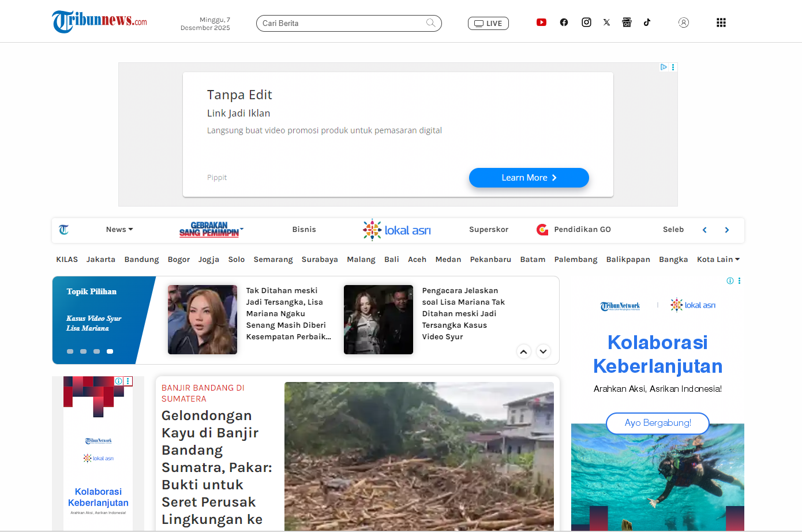Expand Gebrakan Sang Pemimpin menu arrow
Viewport: 802px width, 532px height.
pos(241,229)
